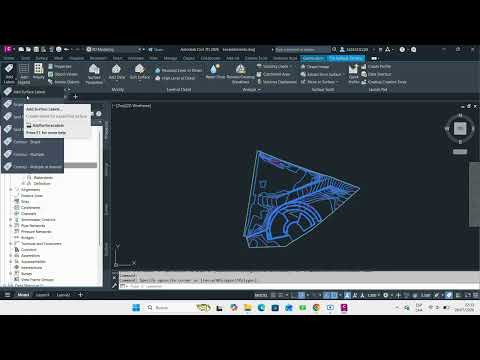Select View Frame Groups tree item
The width and height of the screenshot is (480, 360).
point(37,280)
